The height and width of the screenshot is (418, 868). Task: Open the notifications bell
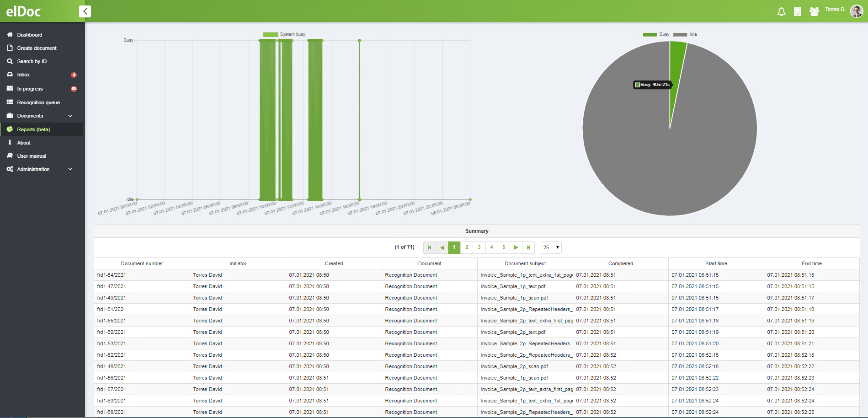781,11
